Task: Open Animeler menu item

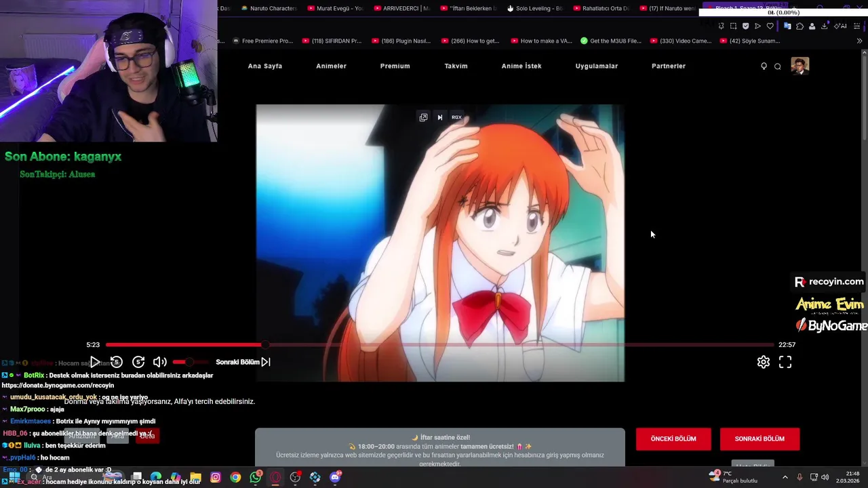Action: (331, 66)
